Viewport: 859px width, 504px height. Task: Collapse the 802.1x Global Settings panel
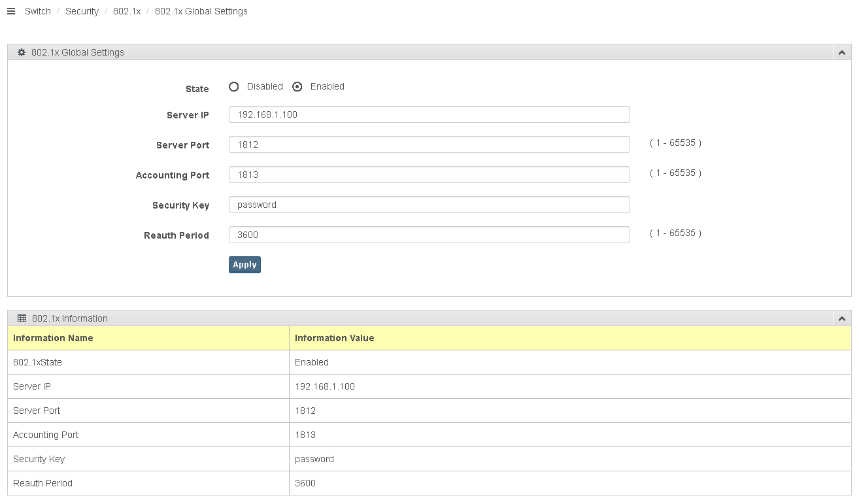coord(842,53)
